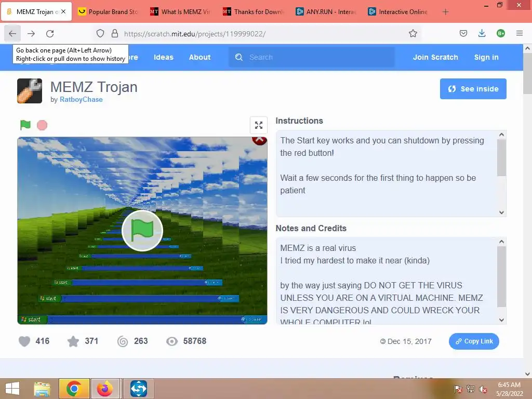Click the URL address bar
The width and height of the screenshot is (532, 399).
(258, 34)
